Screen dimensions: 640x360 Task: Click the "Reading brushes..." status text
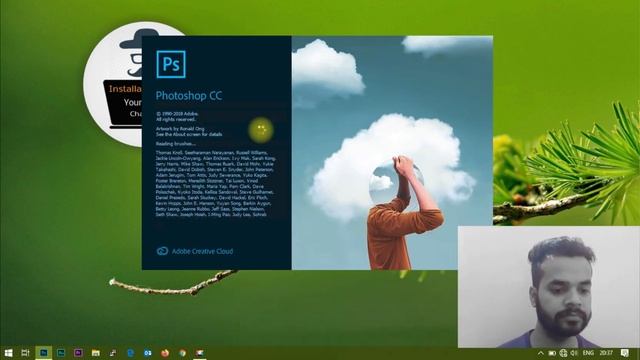coord(176,144)
